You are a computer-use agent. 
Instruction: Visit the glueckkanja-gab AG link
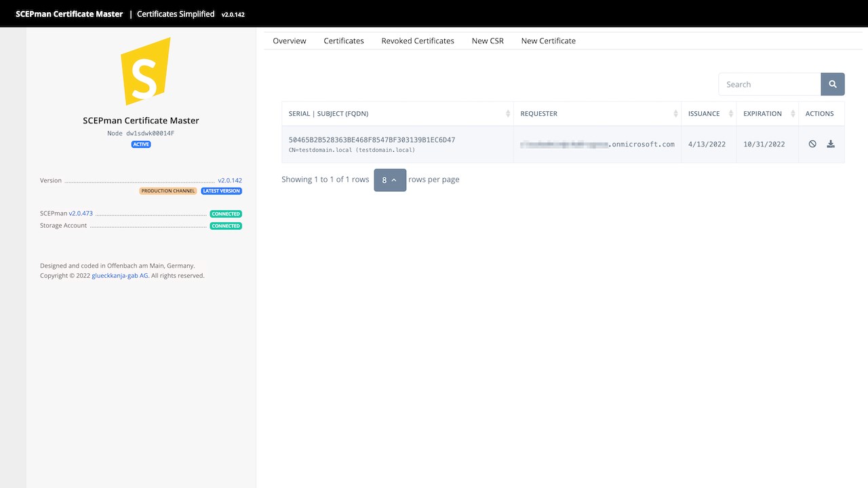coord(120,276)
